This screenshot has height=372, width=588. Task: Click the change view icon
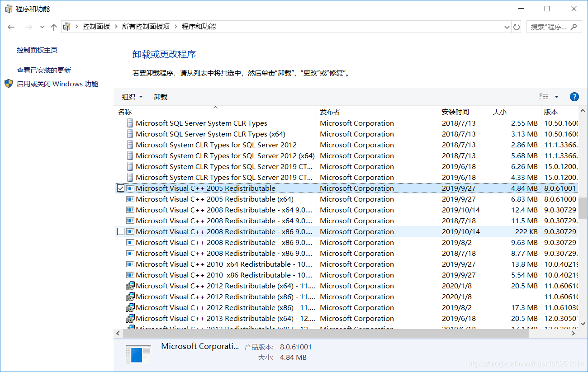(544, 97)
